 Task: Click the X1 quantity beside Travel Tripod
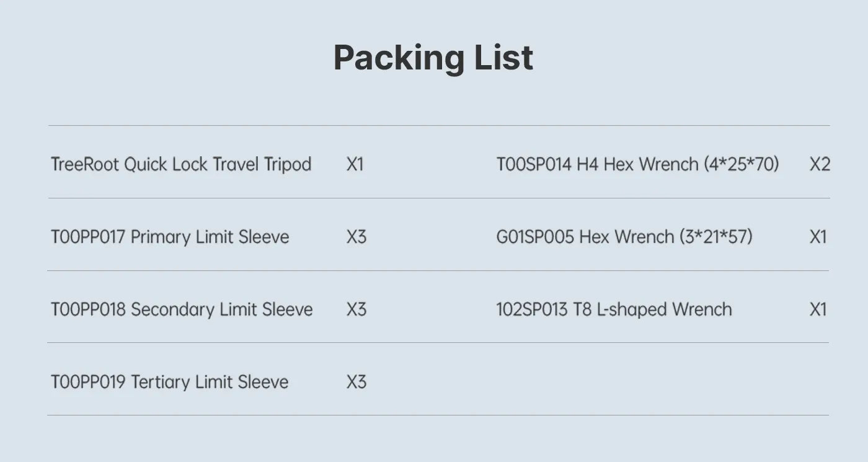pos(355,164)
